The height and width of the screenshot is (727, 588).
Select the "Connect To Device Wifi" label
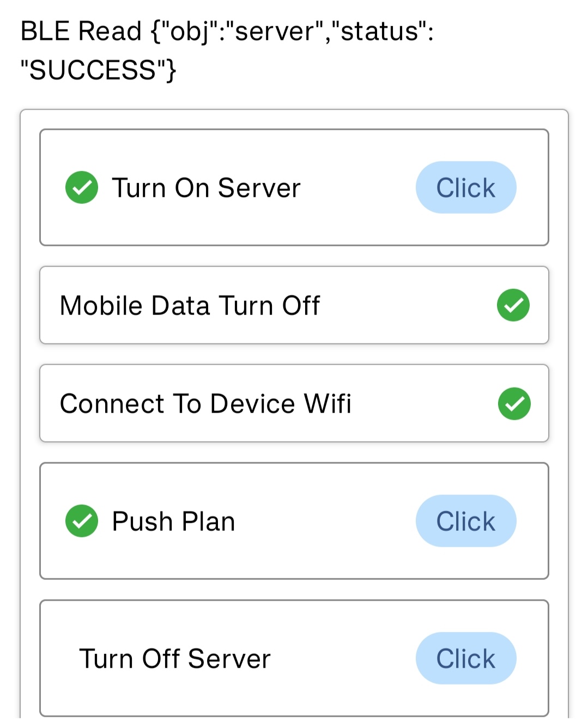click(x=205, y=404)
